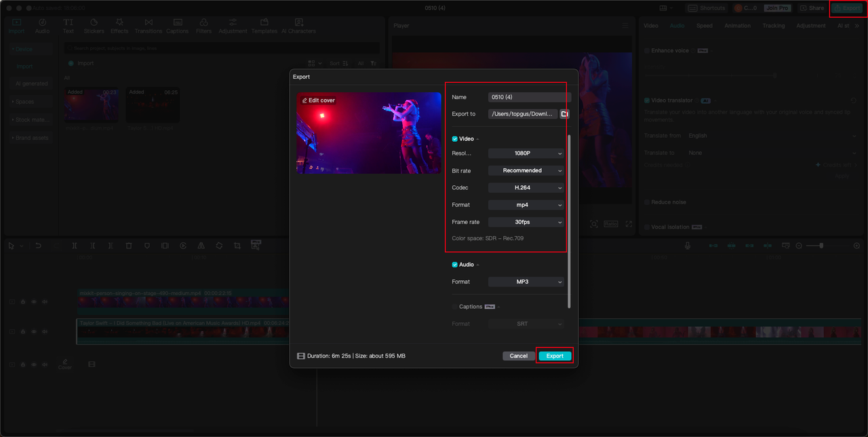
Task: Open the Import media tab
Action: coord(16,26)
